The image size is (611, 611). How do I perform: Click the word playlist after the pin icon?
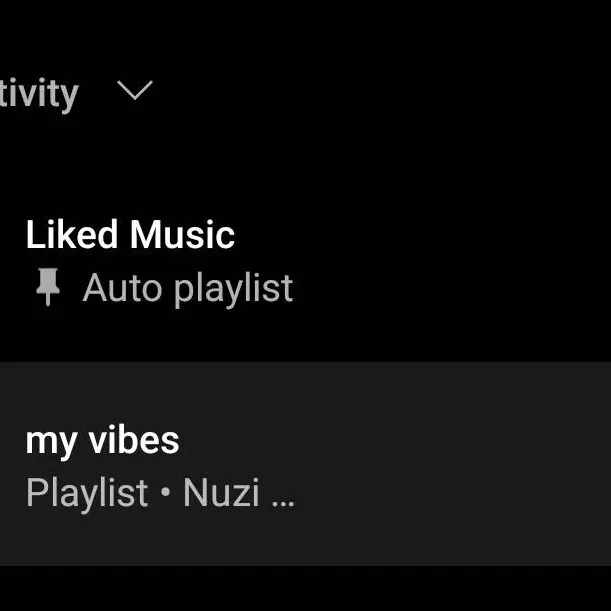pyautogui.click(x=234, y=289)
